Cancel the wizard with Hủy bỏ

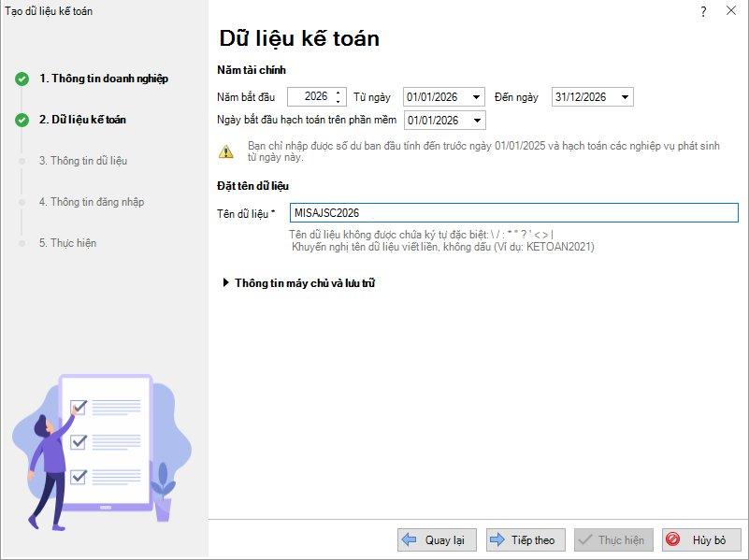tap(700, 540)
